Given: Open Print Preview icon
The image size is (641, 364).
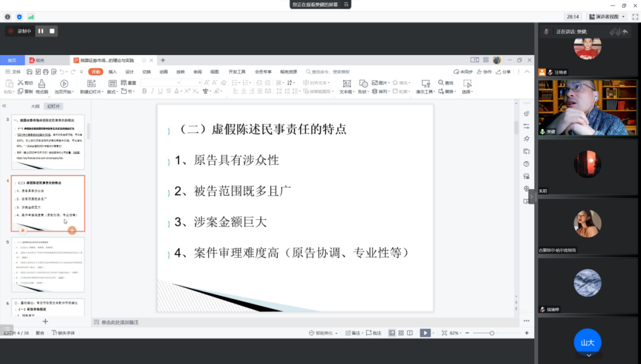Looking at the screenshot, I should point(54,72).
